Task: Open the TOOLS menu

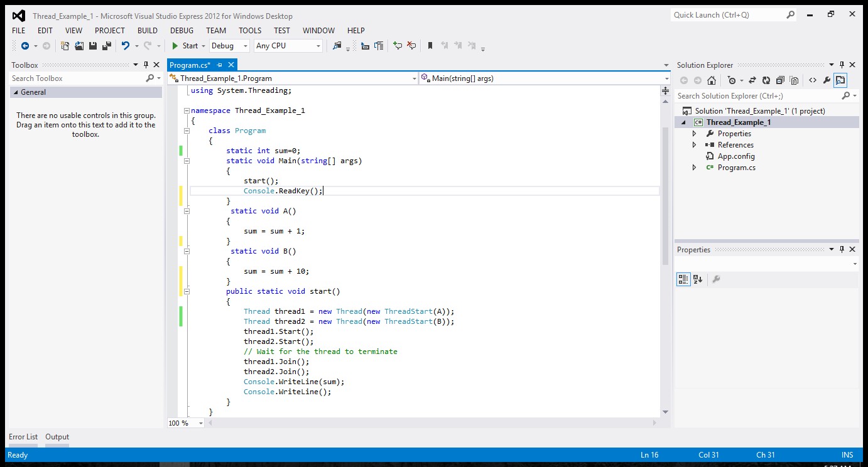Action: click(x=250, y=30)
